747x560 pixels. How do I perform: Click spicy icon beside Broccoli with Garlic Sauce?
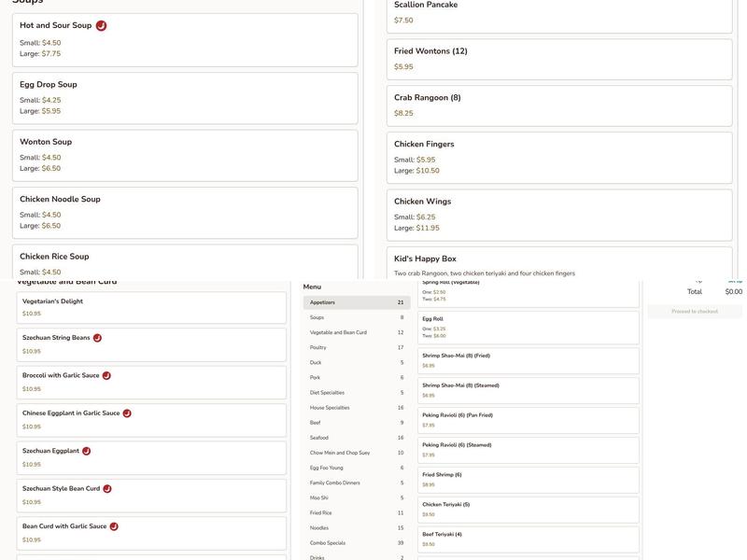click(106, 375)
